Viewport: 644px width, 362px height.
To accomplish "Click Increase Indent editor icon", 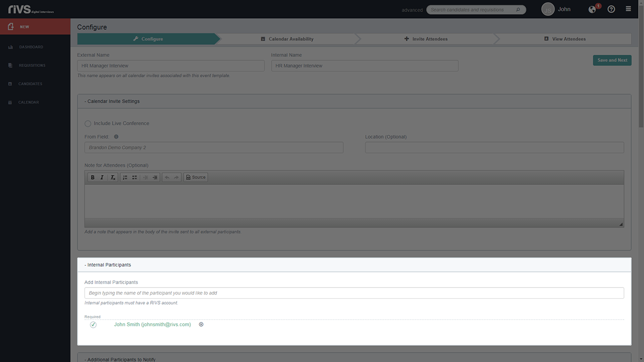I will click(x=155, y=177).
